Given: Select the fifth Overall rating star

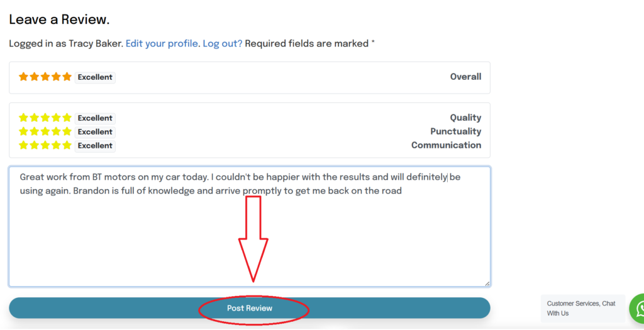Looking at the screenshot, I should [67, 77].
